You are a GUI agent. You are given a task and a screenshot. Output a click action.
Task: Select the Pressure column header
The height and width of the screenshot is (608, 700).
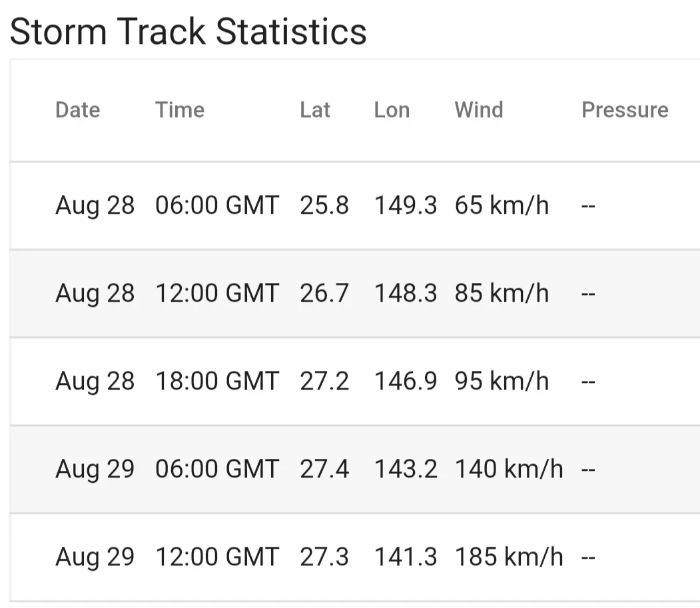point(624,110)
